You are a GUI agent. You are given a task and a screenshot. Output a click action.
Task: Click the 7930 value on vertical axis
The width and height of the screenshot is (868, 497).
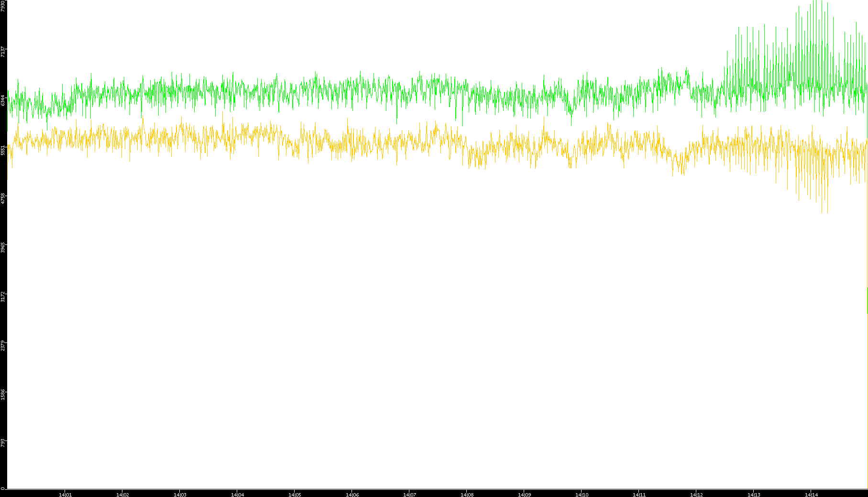[x=3, y=6]
